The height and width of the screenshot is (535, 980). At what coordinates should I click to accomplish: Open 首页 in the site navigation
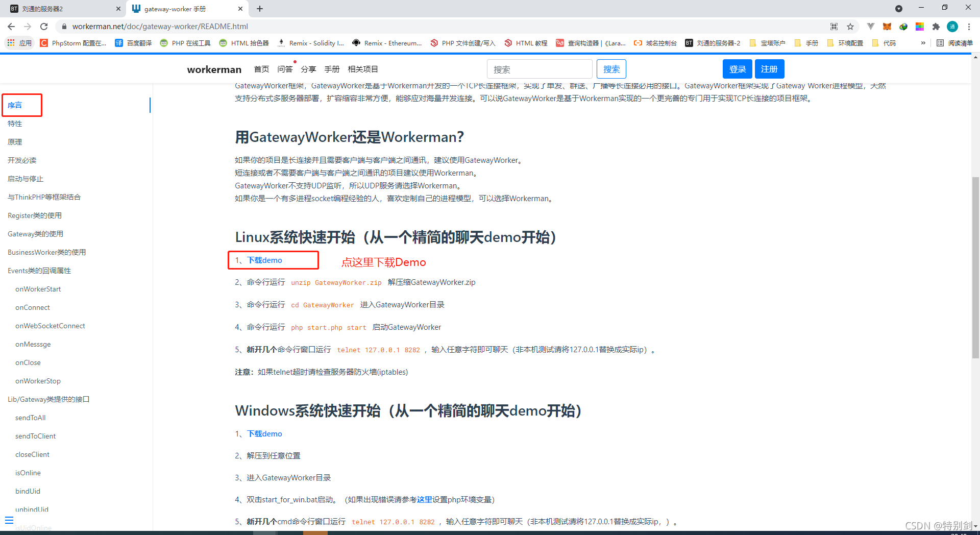tap(261, 69)
